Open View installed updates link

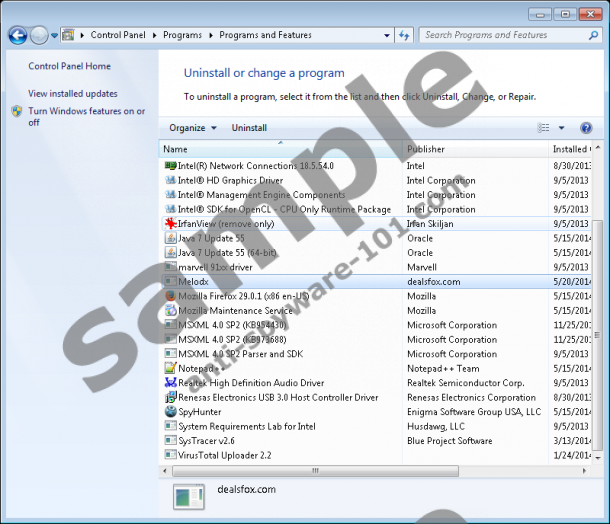click(72, 93)
